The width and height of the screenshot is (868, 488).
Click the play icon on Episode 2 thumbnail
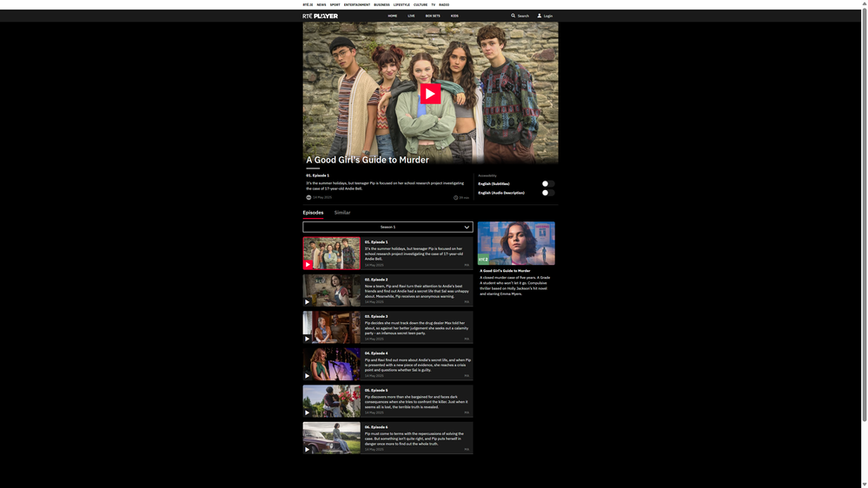click(x=308, y=302)
